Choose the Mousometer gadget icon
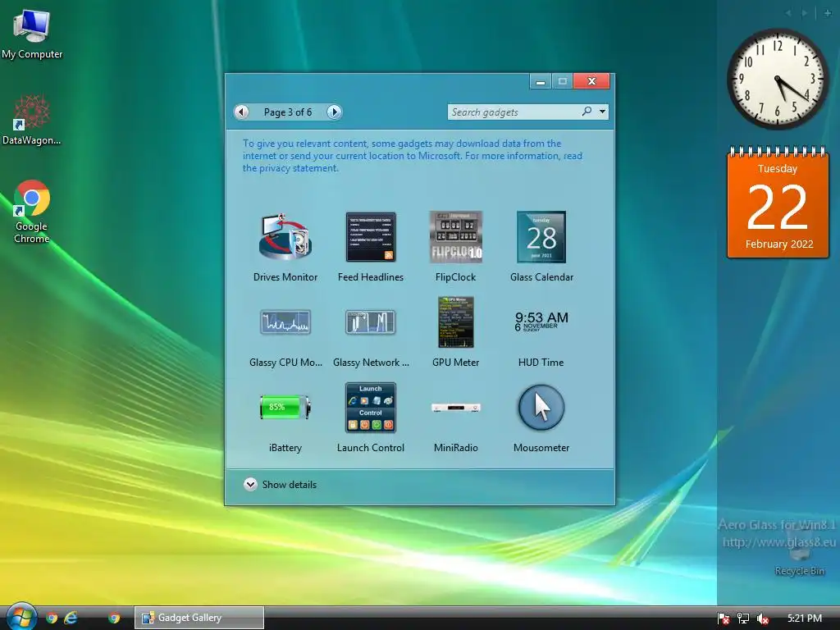 [541, 407]
